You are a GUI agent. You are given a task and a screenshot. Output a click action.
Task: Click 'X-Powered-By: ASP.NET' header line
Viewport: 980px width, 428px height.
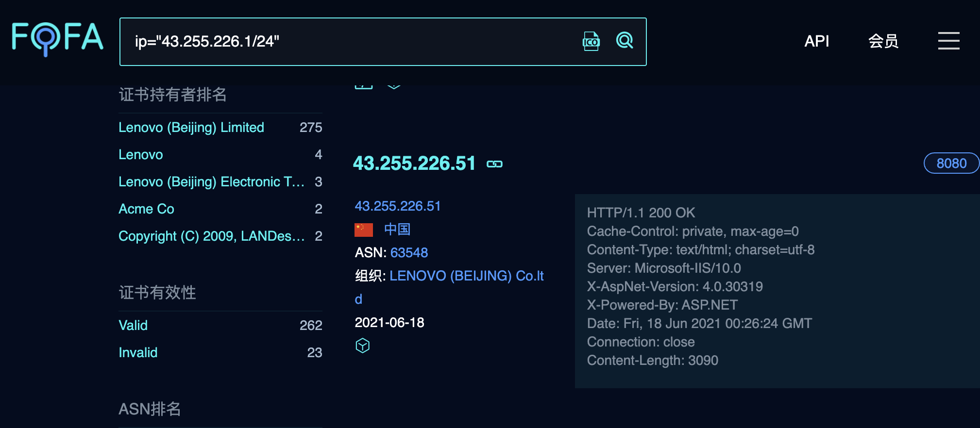click(662, 305)
